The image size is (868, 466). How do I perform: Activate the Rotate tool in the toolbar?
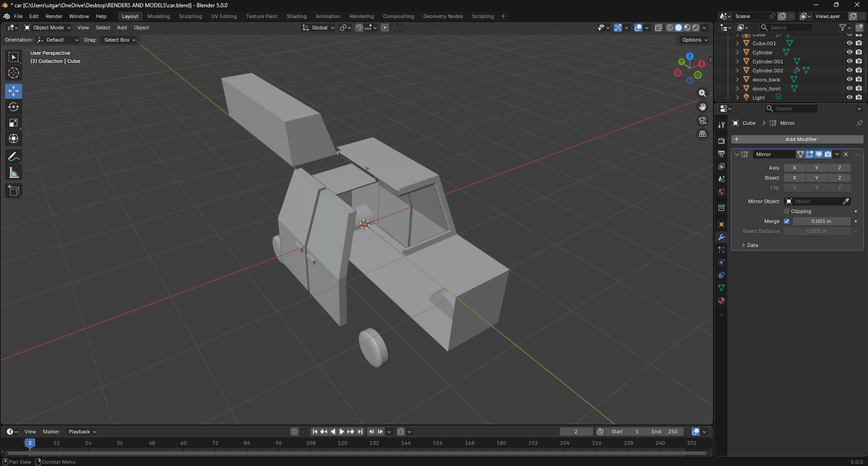pyautogui.click(x=14, y=107)
